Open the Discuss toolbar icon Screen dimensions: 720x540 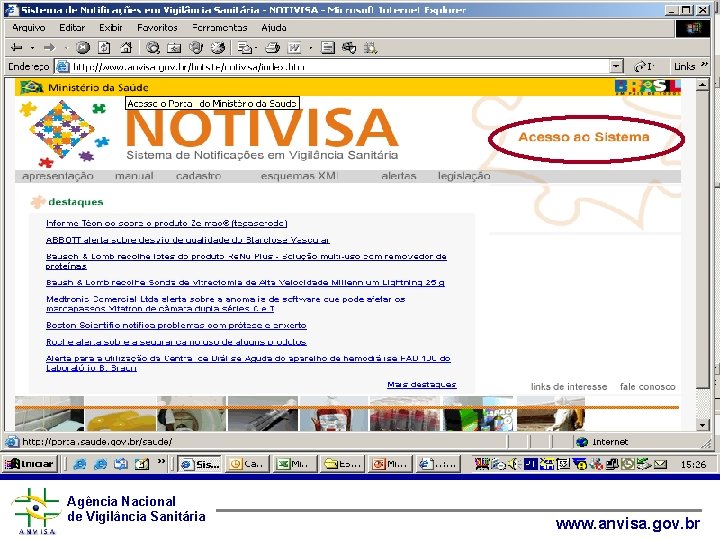click(327, 47)
